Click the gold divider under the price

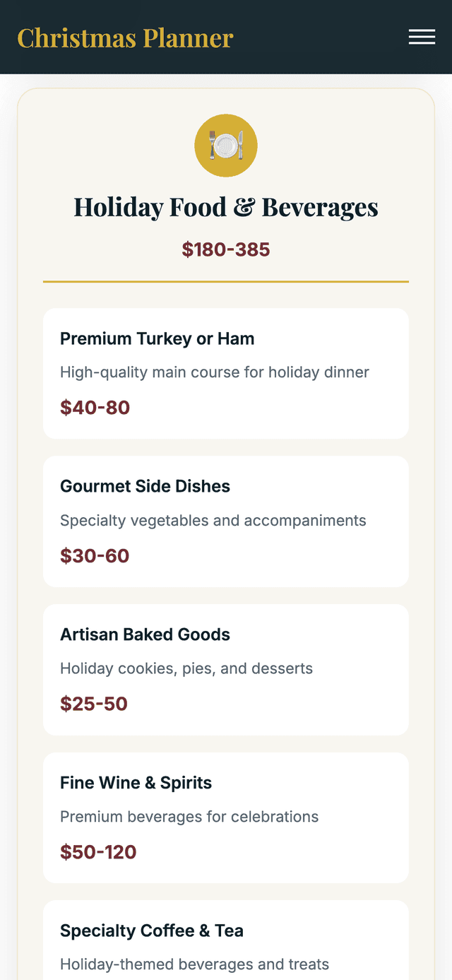coord(226,282)
